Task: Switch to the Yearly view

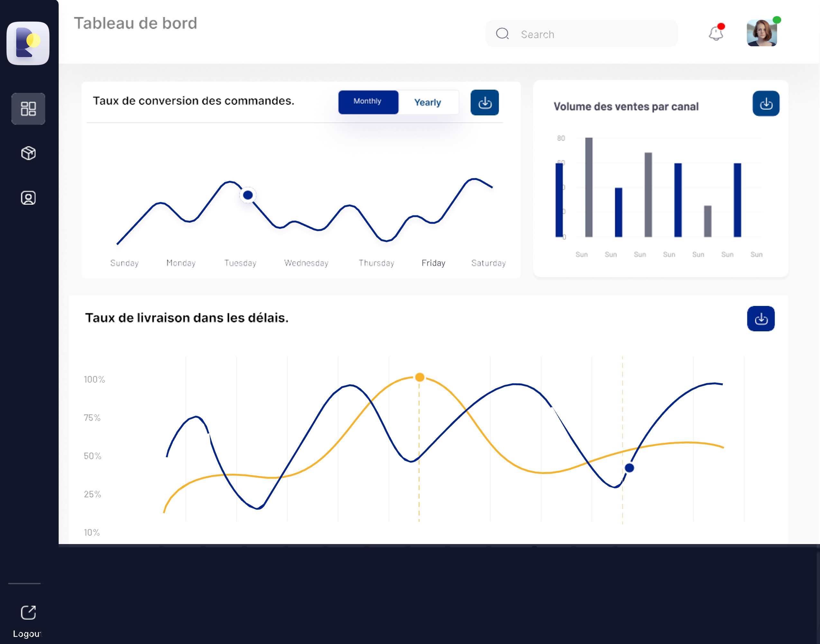Action: tap(428, 102)
